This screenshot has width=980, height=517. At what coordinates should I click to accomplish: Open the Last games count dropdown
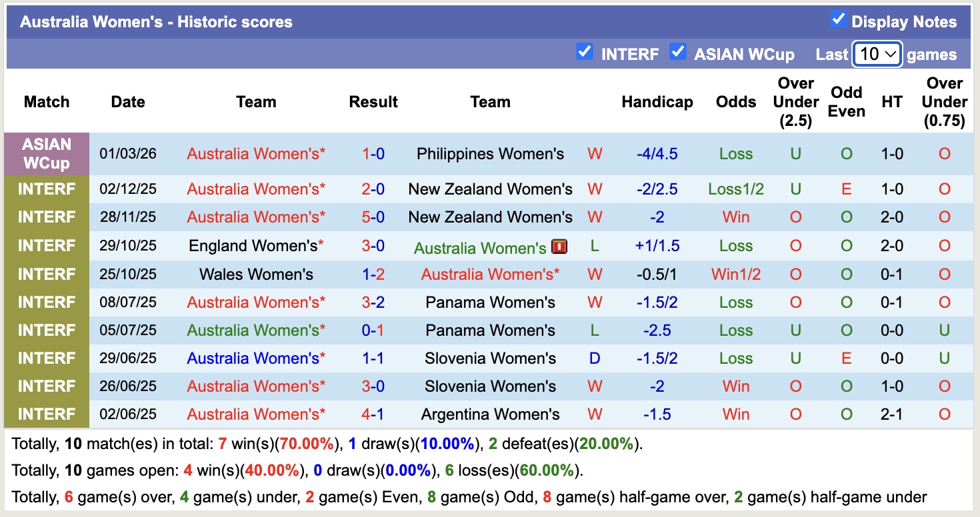point(877,53)
